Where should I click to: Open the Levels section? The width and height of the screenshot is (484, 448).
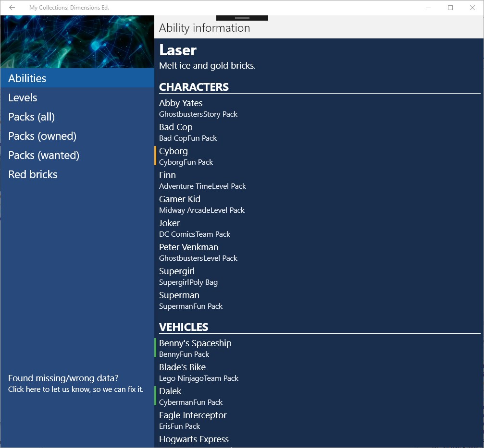77,97
